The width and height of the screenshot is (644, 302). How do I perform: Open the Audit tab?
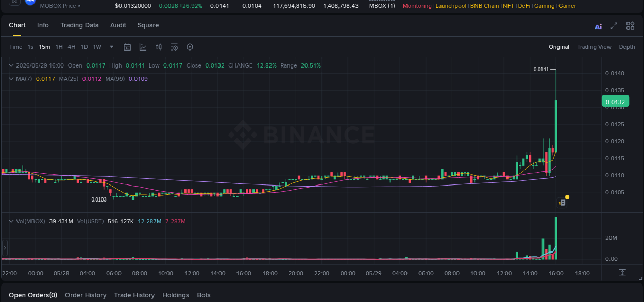(x=118, y=25)
